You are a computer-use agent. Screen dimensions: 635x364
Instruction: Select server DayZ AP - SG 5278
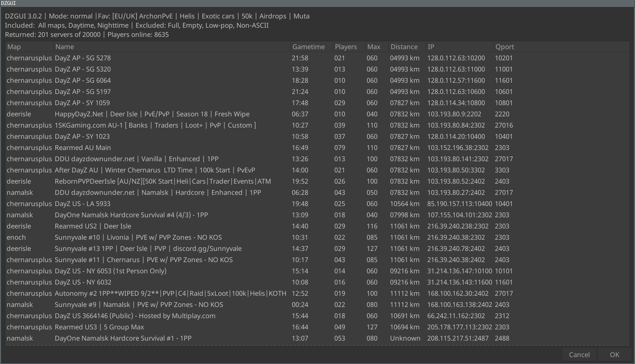click(x=317, y=58)
